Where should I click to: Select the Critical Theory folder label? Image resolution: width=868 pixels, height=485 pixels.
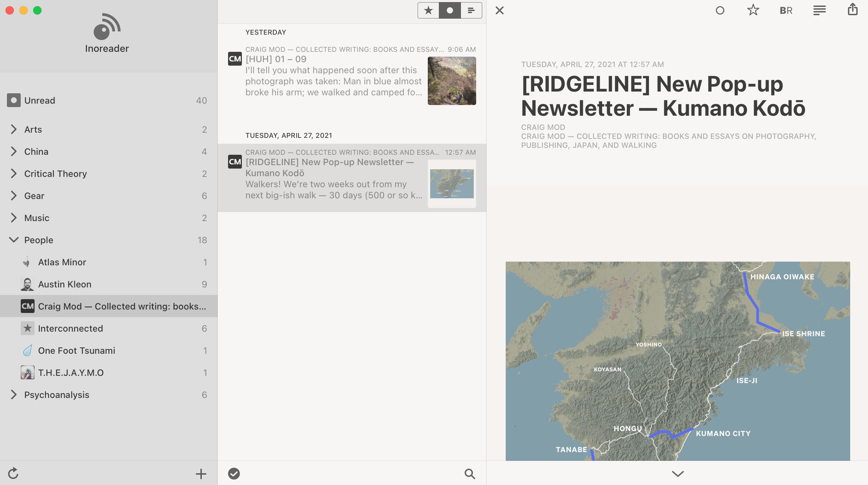click(56, 174)
